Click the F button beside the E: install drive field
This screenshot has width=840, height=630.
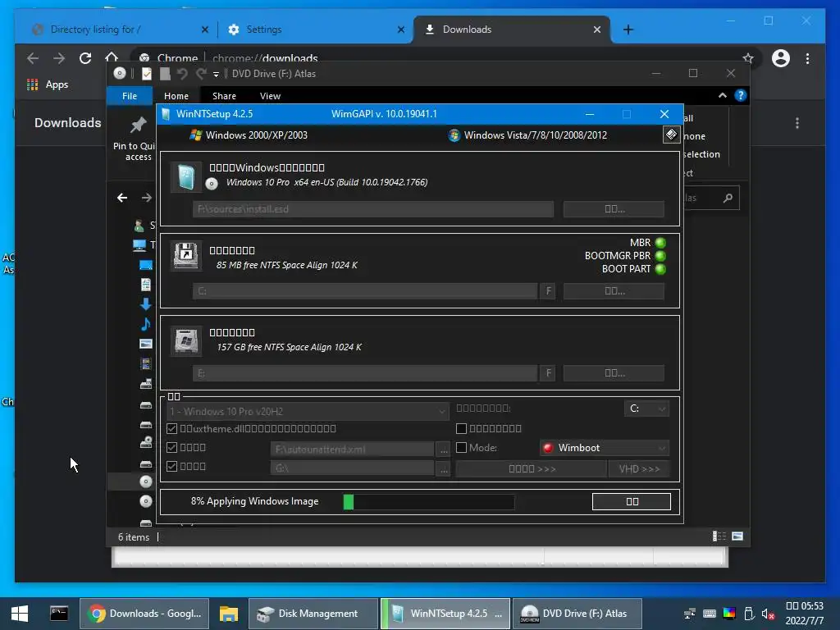coord(548,373)
